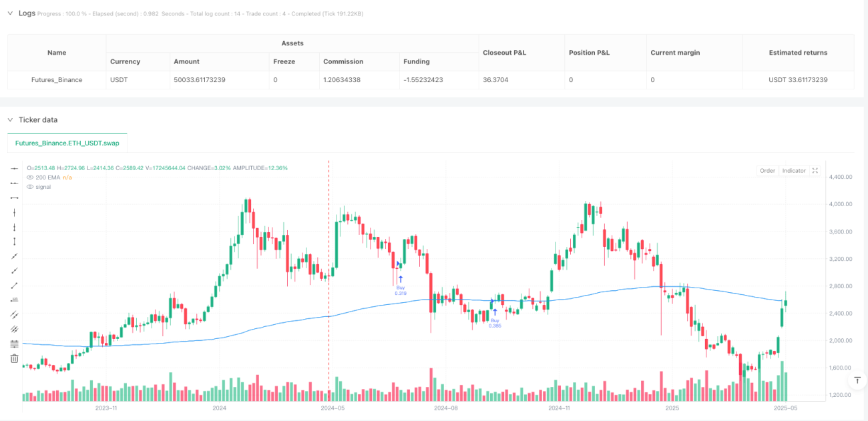Image resolution: width=868 pixels, height=421 pixels.
Task: Collapse the Logs section chevron
Action: click(10, 13)
